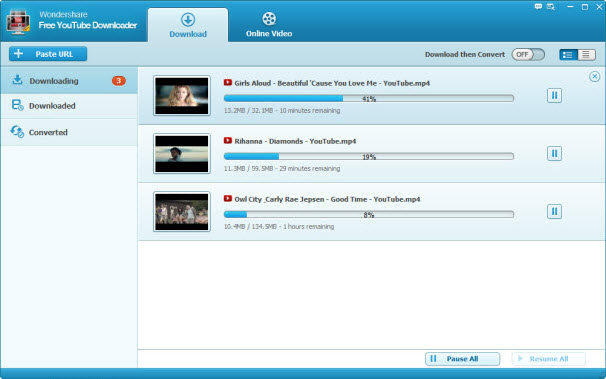The height and width of the screenshot is (379, 606).
Task: Click the YouTube icon beside Rihanna title
Action: [x=228, y=141]
